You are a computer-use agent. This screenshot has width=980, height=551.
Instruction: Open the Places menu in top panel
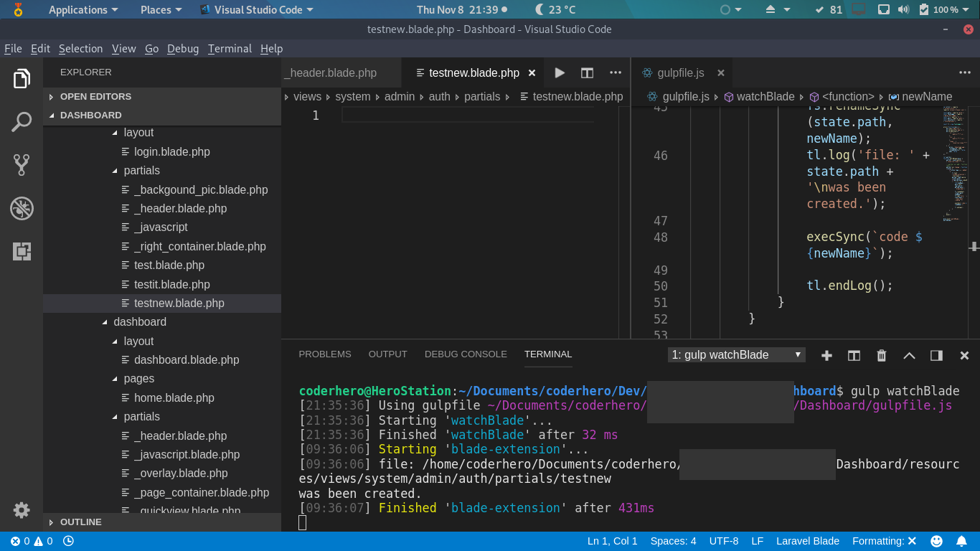pos(161,9)
